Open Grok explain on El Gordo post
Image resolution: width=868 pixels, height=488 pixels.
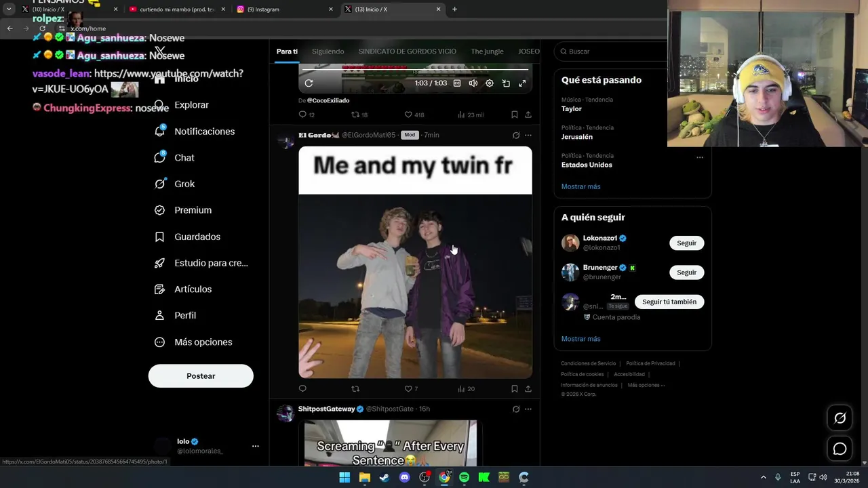click(x=516, y=135)
